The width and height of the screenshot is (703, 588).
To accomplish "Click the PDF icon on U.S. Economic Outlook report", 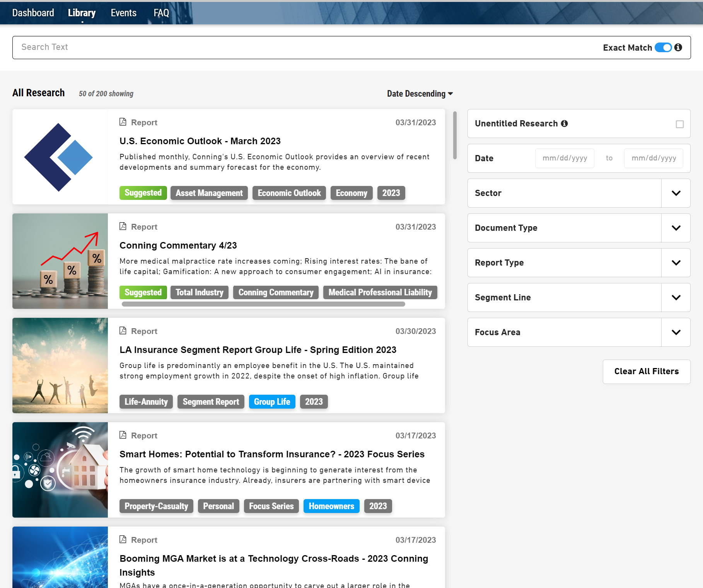I will [x=123, y=122].
